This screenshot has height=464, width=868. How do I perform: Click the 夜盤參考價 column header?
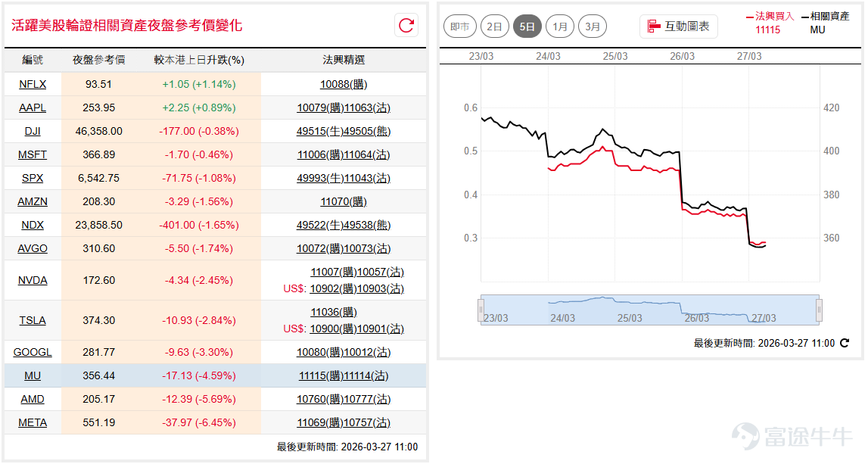tap(99, 60)
